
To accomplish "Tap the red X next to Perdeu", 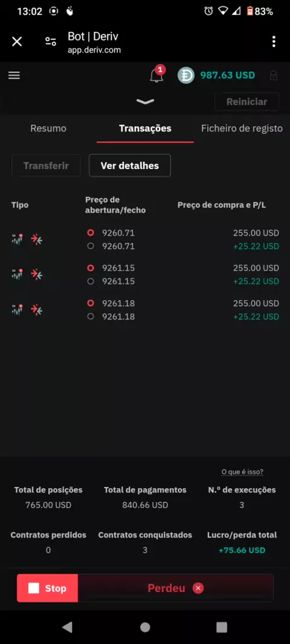I will click(198, 588).
